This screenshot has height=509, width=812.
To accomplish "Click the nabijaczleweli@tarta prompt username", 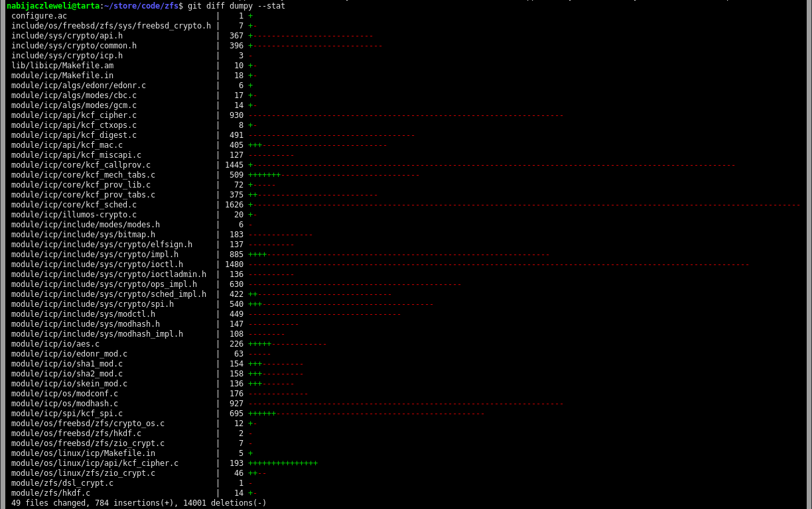I will [x=53, y=6].
